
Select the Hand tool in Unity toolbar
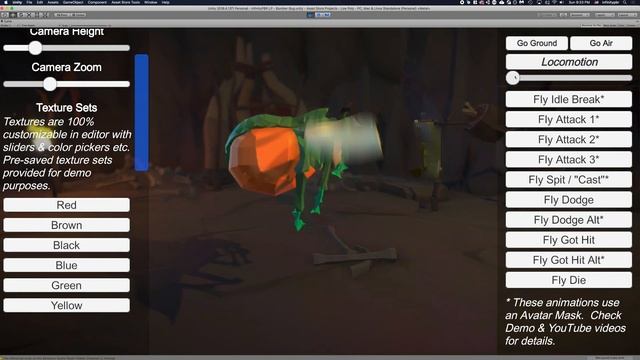(5, 15)
